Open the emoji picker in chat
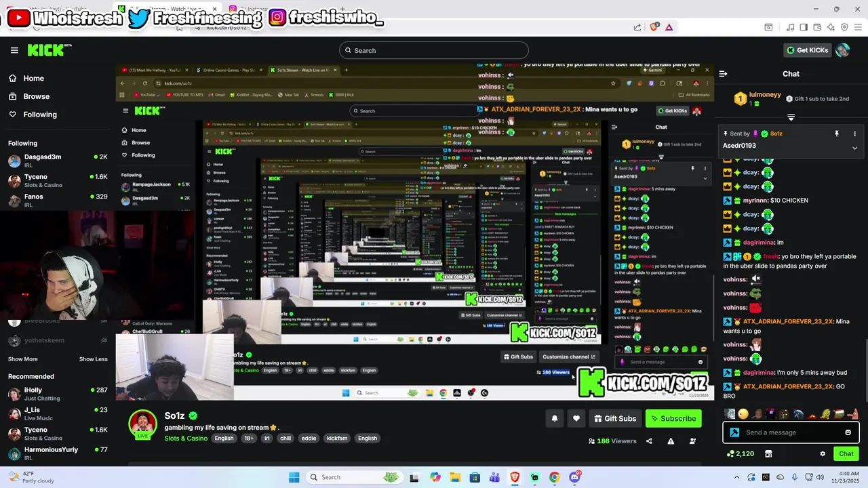 coord(848,432)
